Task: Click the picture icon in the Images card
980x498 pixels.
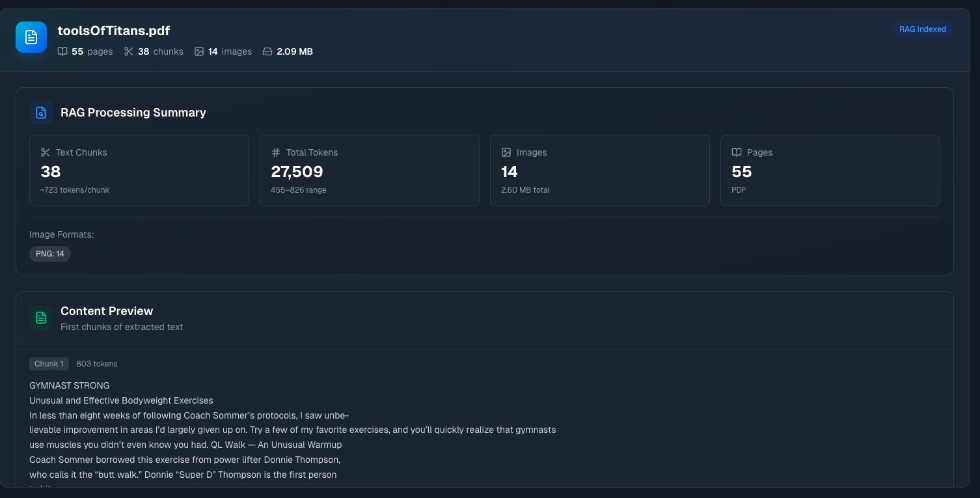Action: click(x=506, y=152)
